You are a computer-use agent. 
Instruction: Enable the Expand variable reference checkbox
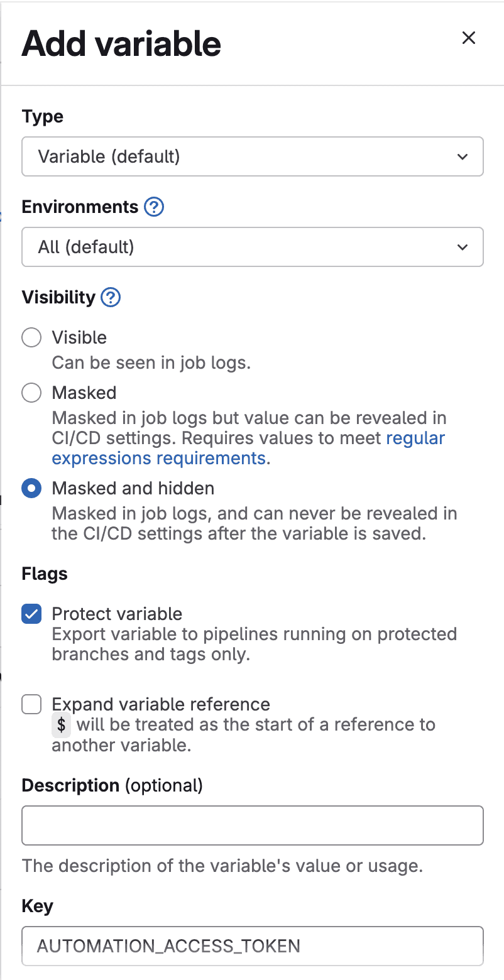(31, 704)
